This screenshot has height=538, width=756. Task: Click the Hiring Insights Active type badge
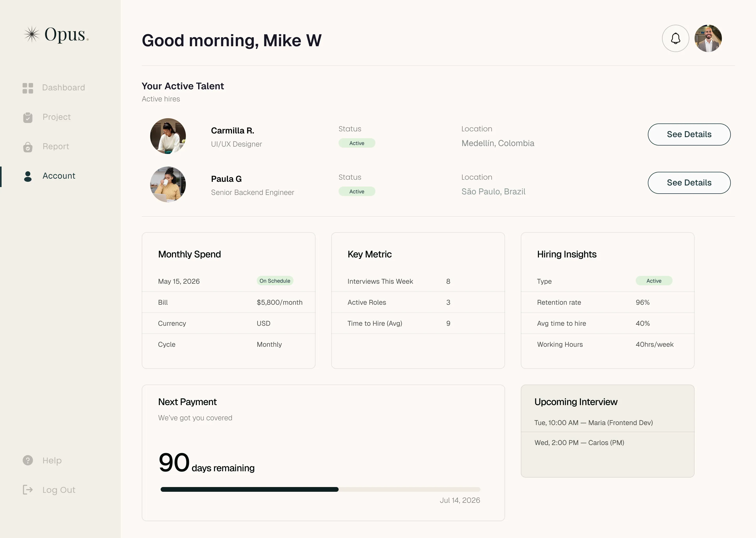pos(654,281)
